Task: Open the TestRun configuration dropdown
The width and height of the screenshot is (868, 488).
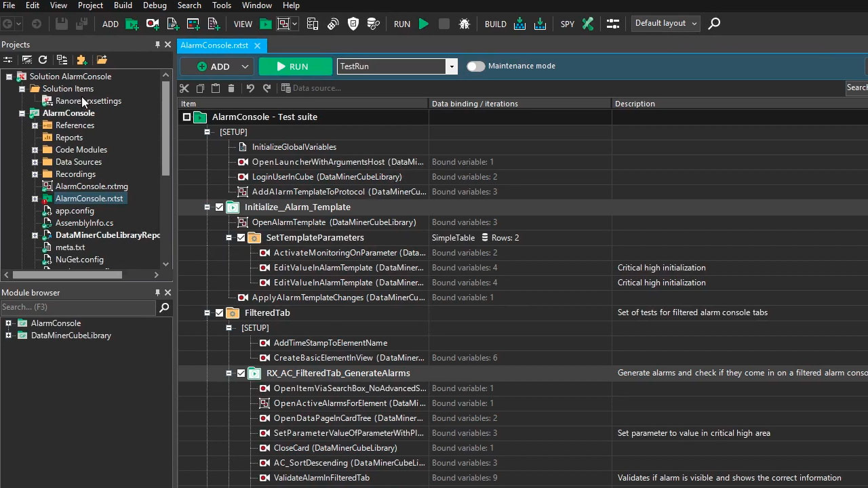Action: pyautogui.click(x=451, y=66)
